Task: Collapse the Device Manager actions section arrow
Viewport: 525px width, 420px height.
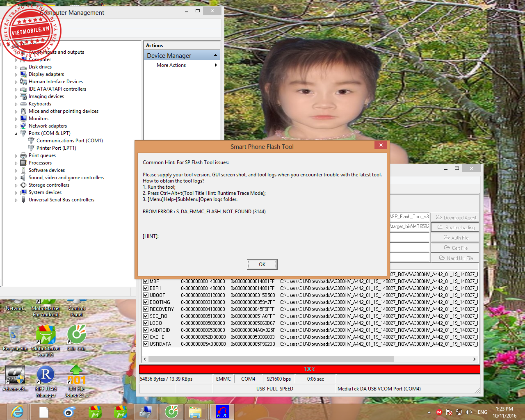Action: coord(215,55)
